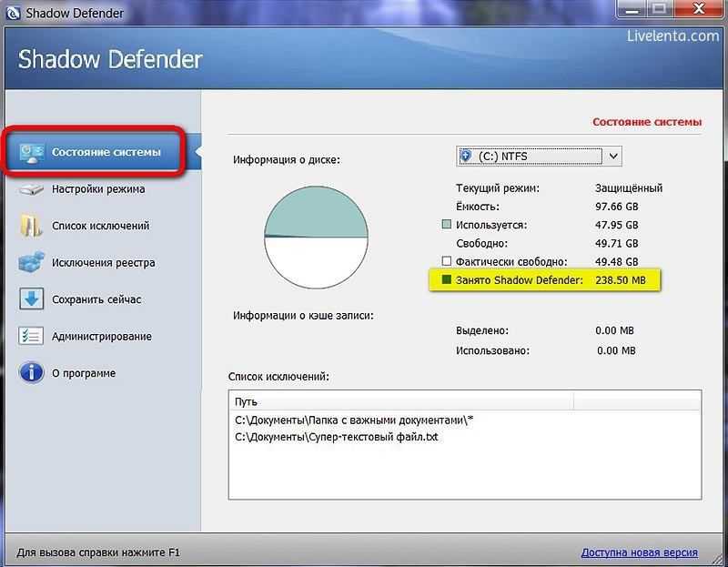728x567 pixels.
Task: Click the Использовано label
Action: point(492,350)
